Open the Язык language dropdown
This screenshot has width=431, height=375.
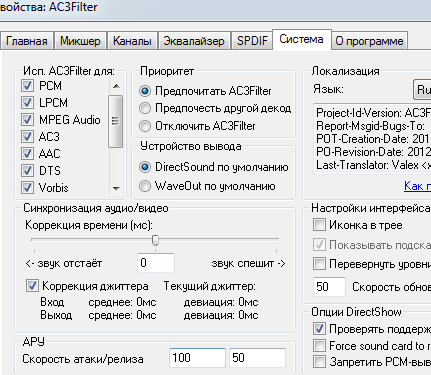click(422, 89)
